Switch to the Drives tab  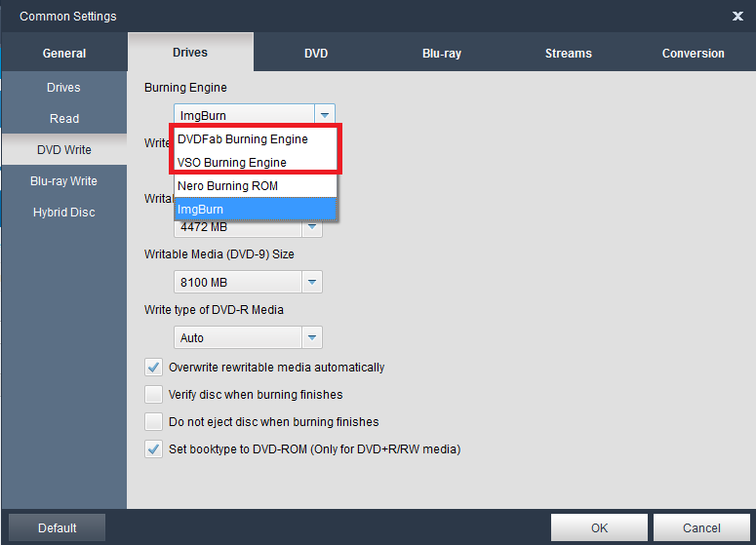tap(190, 52)
